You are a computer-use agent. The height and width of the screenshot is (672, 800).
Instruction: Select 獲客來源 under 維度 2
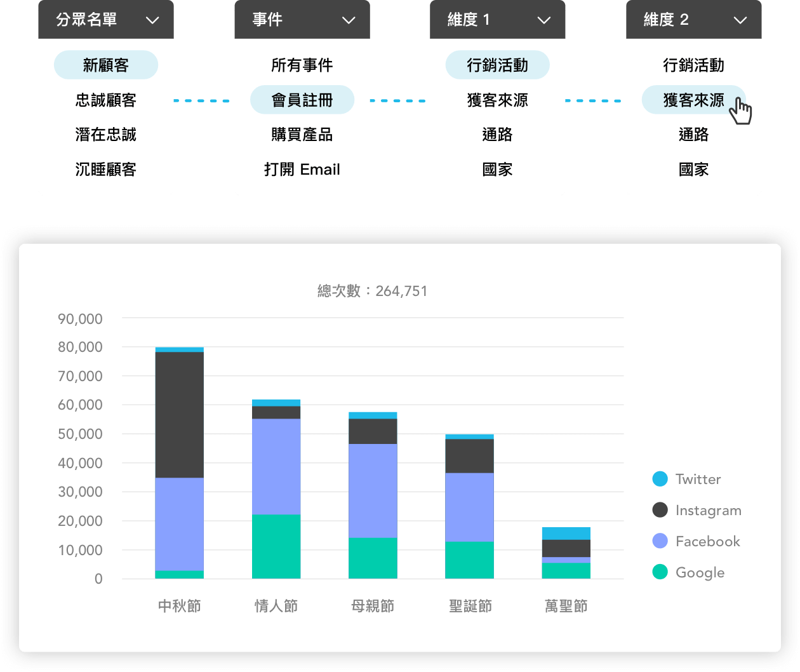coord(693,100)
